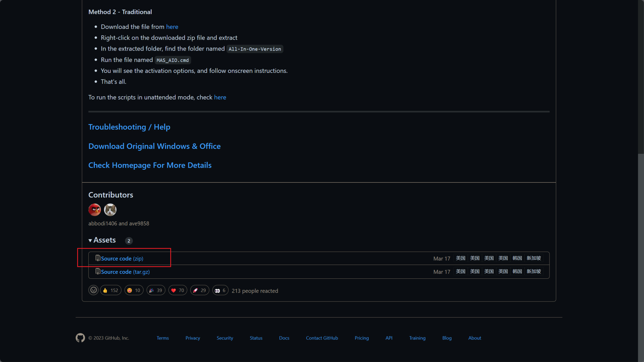Viewport: 644px width, 362px height.
Task: Download Source code (zip)
Action: 122,258
